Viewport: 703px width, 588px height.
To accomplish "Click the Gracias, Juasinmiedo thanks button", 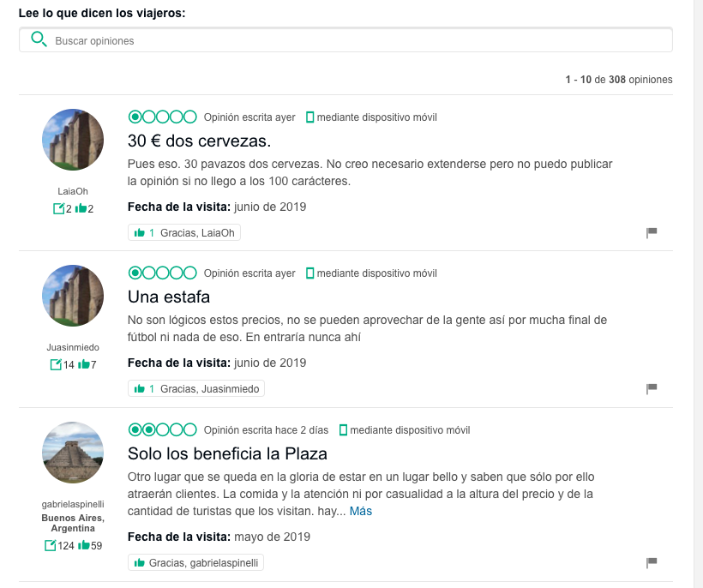I will tap(196, 388).
